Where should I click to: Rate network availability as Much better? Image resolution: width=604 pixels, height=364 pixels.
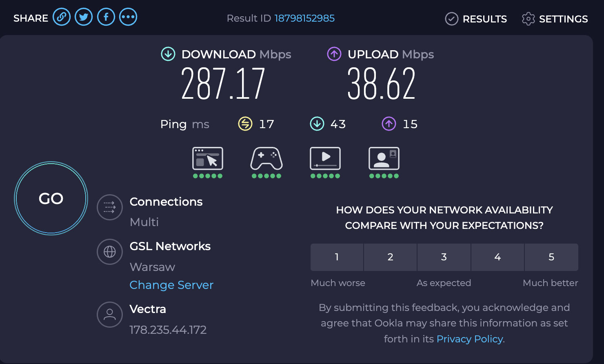(551, 257)
